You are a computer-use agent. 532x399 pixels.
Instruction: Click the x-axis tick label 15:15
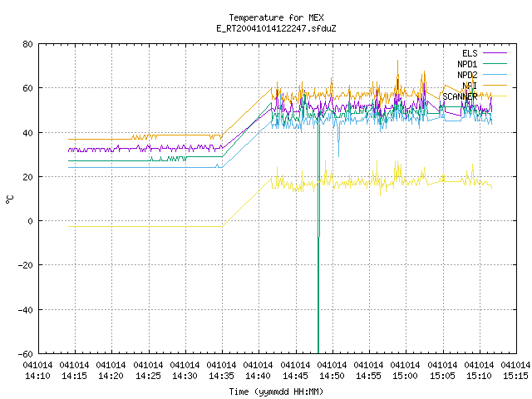pos(516,376)
